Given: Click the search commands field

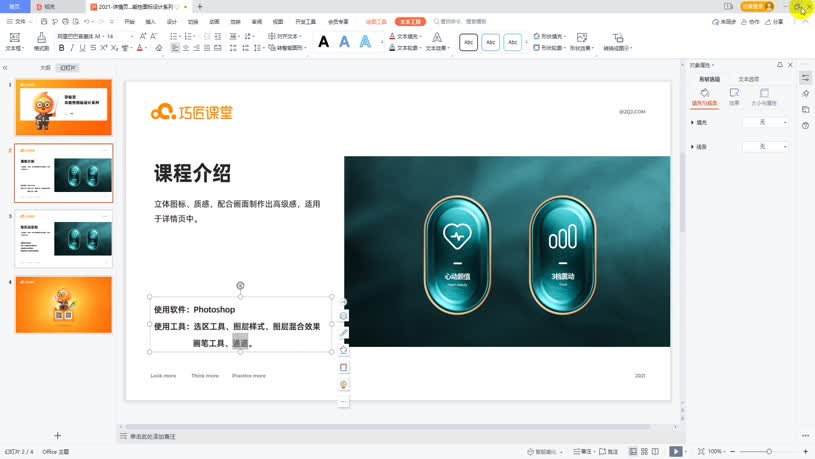Looking at the screenshot, I should 463,22.
